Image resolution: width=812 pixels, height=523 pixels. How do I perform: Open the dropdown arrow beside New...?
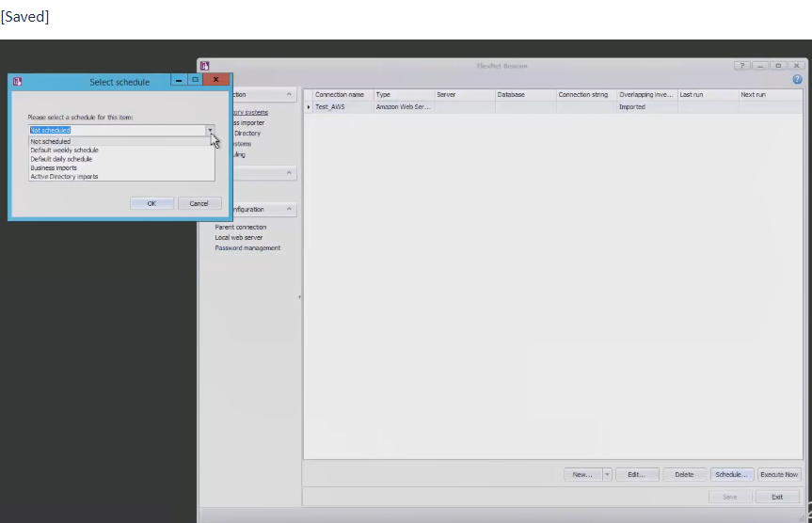607,474
